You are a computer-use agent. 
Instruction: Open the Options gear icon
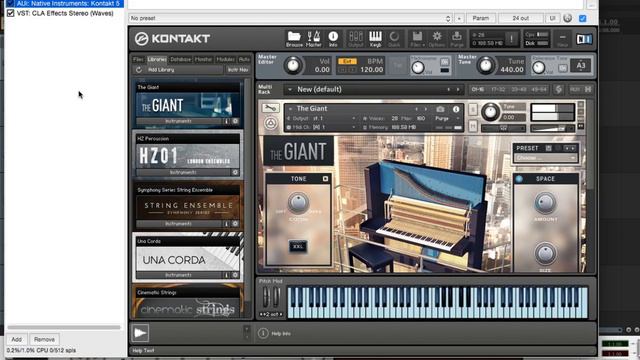click(x=437, y=39)
